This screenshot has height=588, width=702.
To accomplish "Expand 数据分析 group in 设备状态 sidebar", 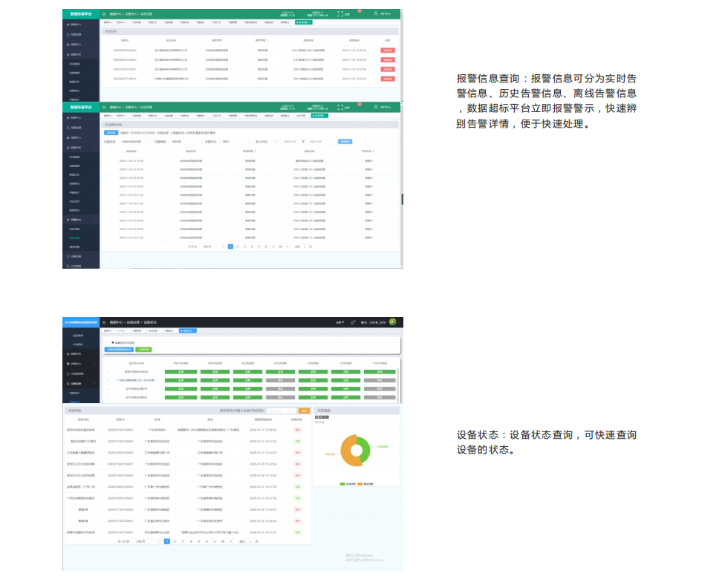I will (81, 353).
